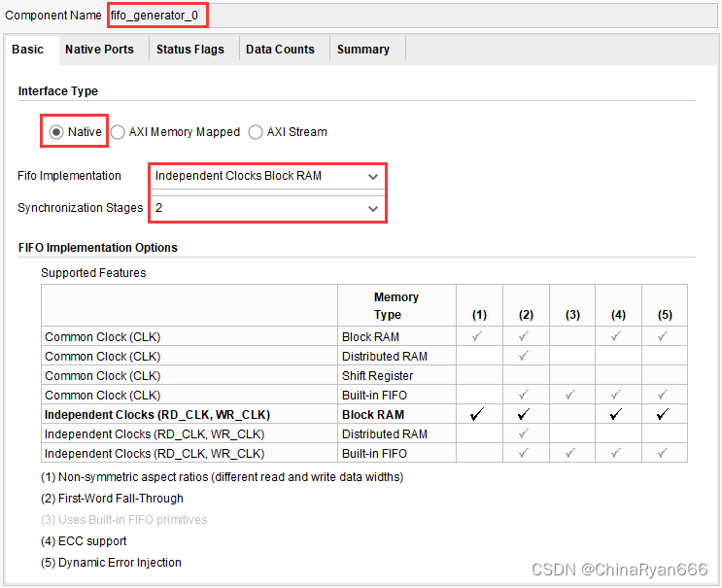Edit the Component Name field fifo_generator_0
The width and height of the screenshot is (722, 588).
pos(412,16)
